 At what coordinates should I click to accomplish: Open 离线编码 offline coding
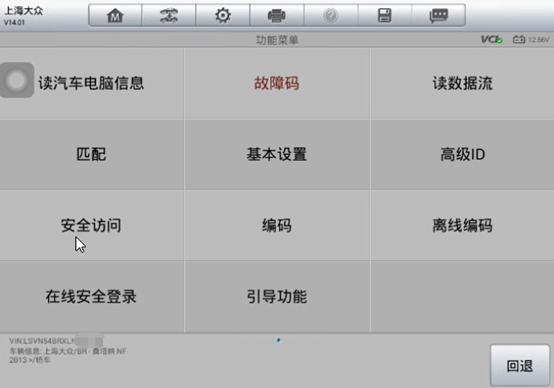(x=462, y=225)
